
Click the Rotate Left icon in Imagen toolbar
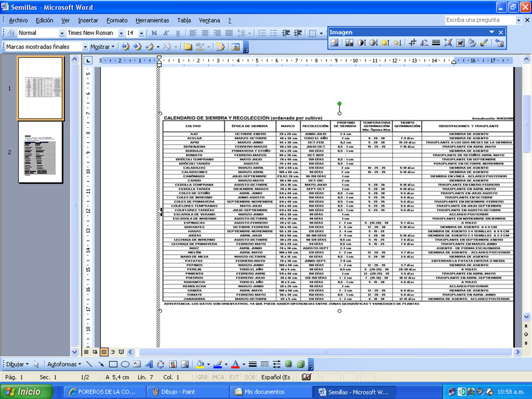point(424,43)
